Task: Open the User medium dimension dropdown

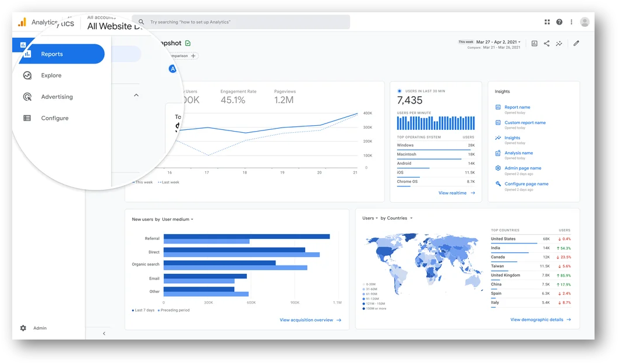Action: click(x=175, y=220)
